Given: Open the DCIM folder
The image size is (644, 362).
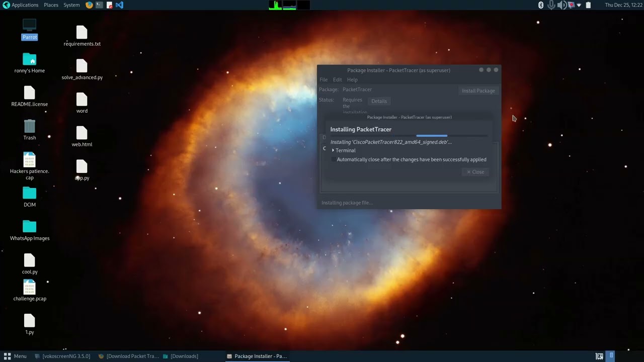Looking at the screenshot, I should [30, 193].
